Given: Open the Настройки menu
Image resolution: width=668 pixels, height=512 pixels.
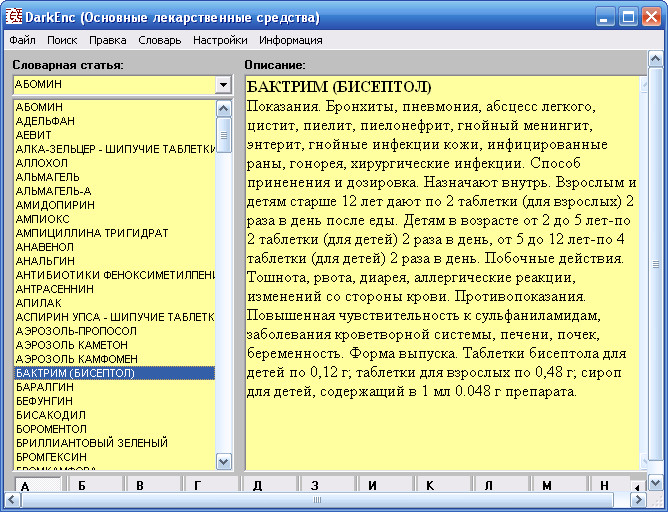Looking at the screenshot, I should pos(220,41).
